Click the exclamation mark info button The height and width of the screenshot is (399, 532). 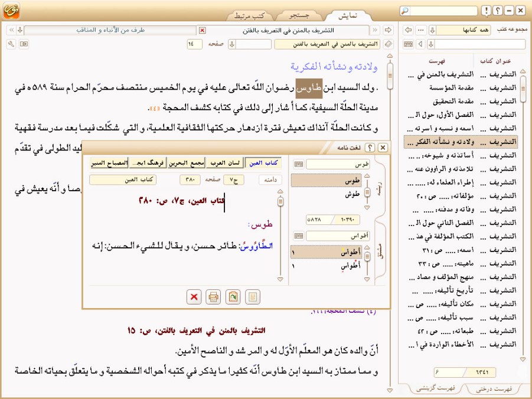tap(486, 11)
